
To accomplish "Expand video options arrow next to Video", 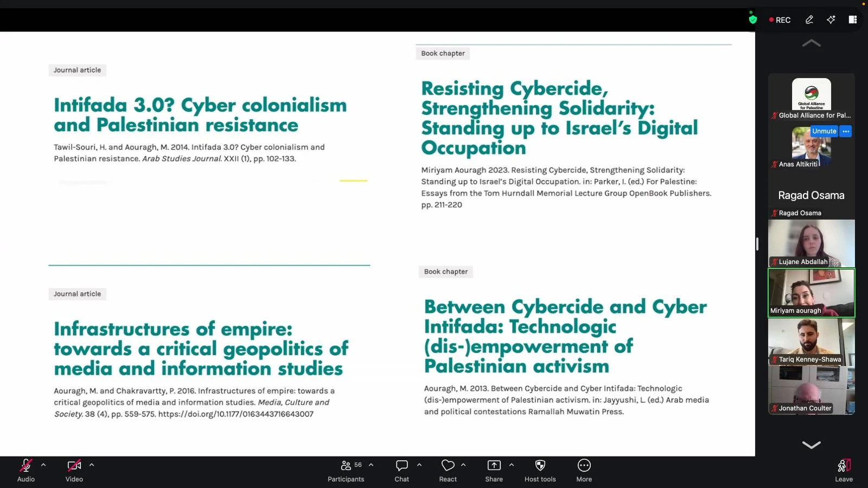I will (92, 465).
